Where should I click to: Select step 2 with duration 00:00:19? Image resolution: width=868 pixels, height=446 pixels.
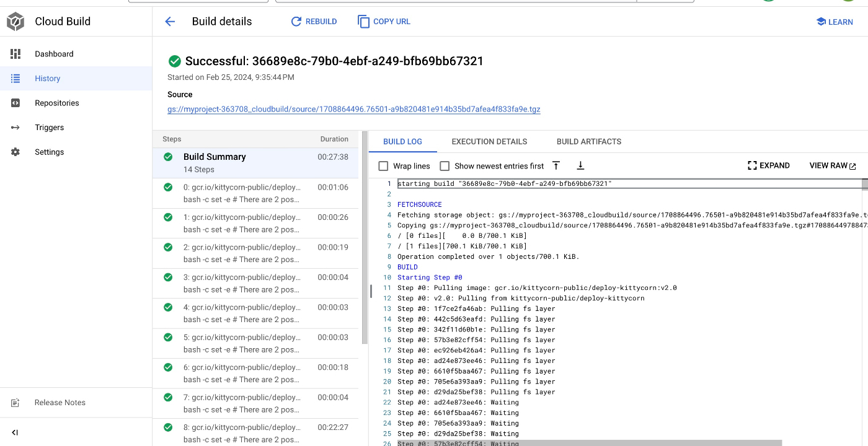coord(255,253)
